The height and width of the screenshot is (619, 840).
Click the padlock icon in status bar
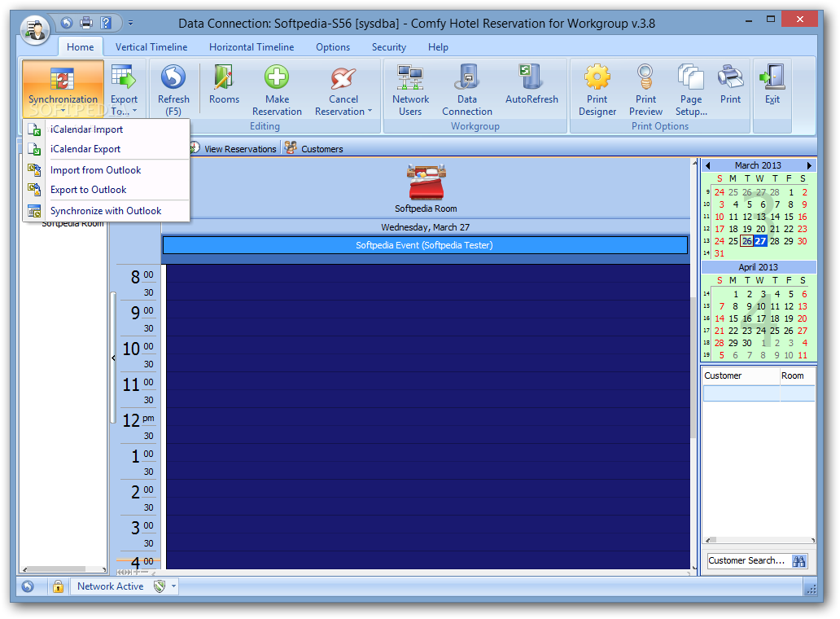(58, 586)
